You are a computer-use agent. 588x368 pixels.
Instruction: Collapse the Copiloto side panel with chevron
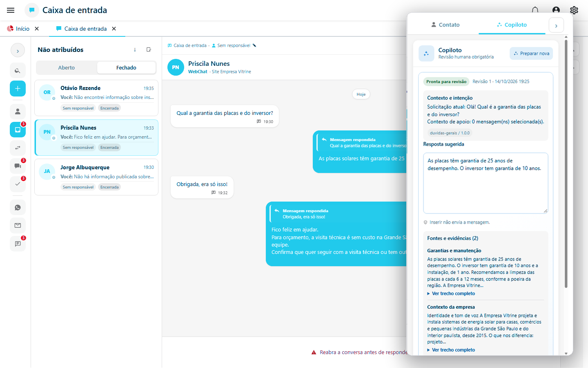[x=556, y=25]
